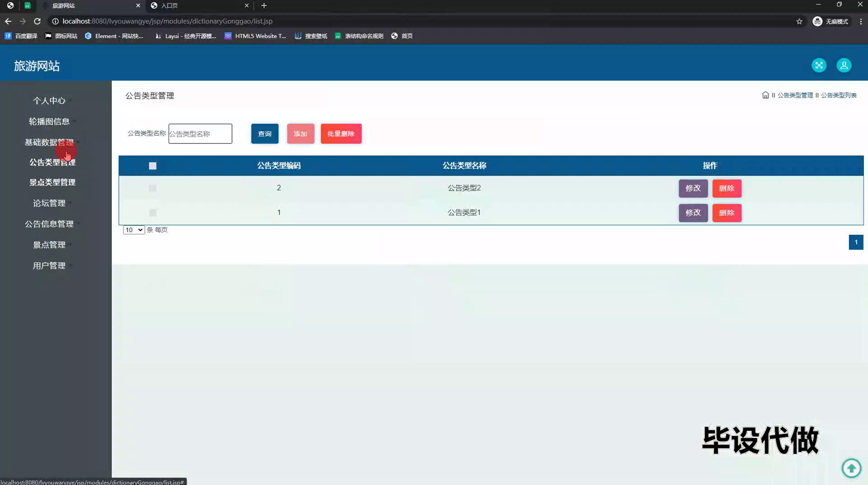Click the 公告类型列表 breadcrumb link
This screenshot has height=485, width=868.
point(839,95)
